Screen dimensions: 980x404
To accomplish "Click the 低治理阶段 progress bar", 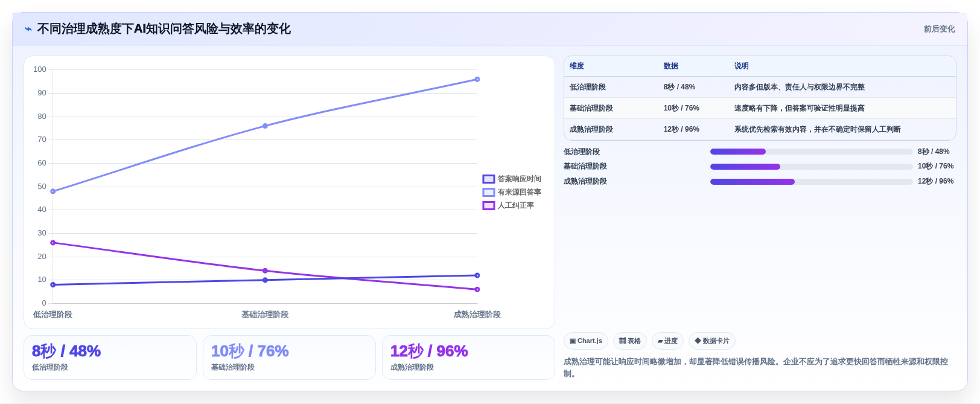I will [x=811, y=152].
